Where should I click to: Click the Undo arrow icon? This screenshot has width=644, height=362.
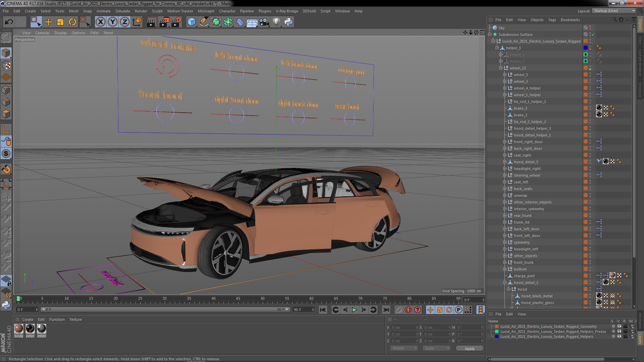pos(9,22)
